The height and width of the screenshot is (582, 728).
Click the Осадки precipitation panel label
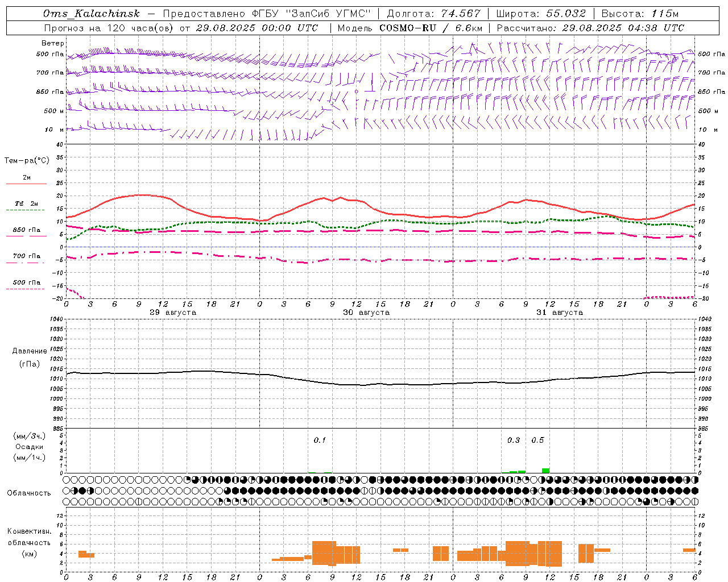click(x=30, y=447)
